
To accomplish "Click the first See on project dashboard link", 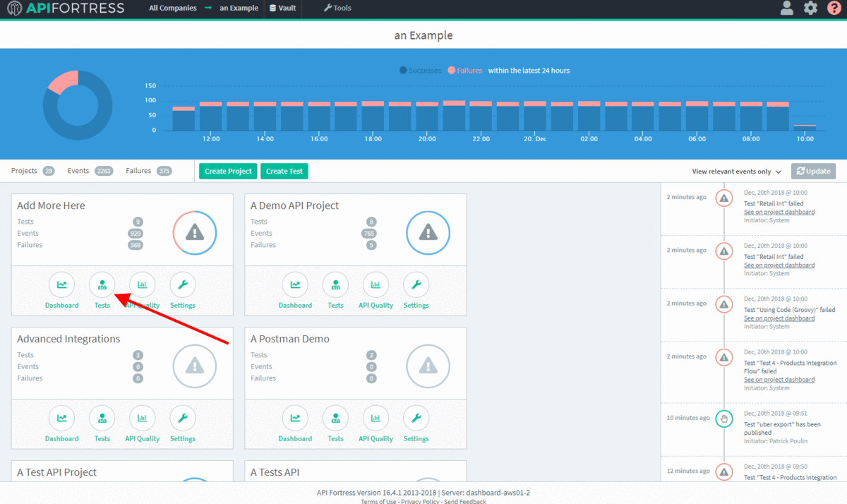I will click(x=779, y=212).
